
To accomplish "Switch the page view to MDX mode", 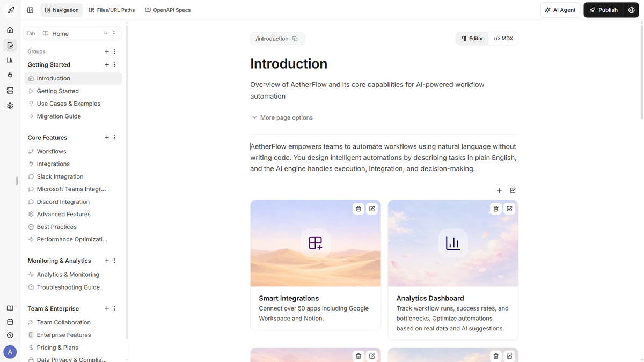I will [x=503, y=38].
